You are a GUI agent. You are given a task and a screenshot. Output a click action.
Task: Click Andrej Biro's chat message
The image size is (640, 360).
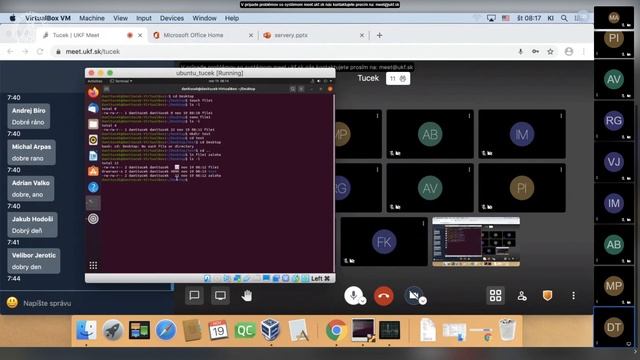point(29,116)
